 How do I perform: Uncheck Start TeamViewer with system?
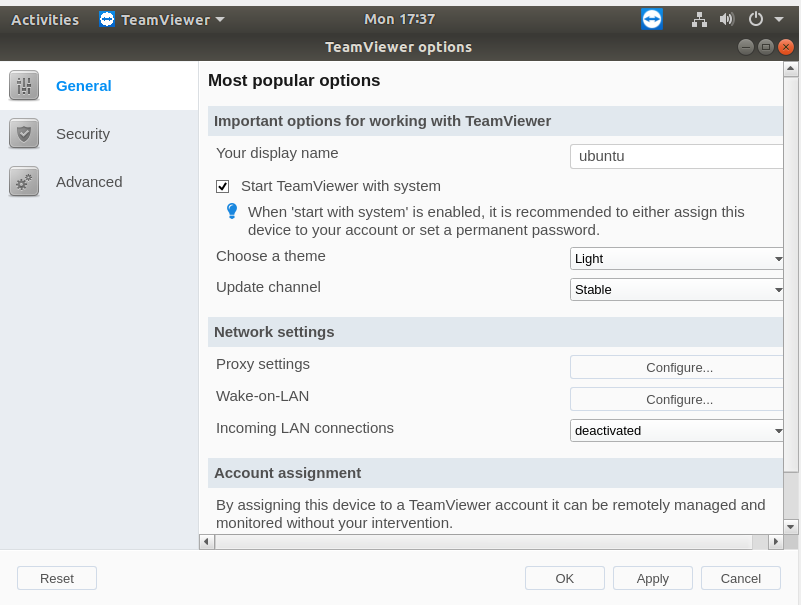[x=222, y=187]
